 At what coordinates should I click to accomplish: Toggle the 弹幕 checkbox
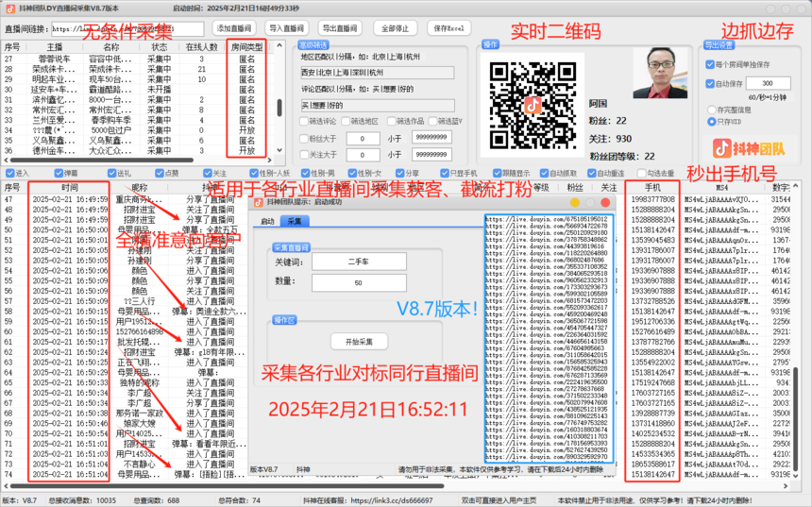[58, 173]
